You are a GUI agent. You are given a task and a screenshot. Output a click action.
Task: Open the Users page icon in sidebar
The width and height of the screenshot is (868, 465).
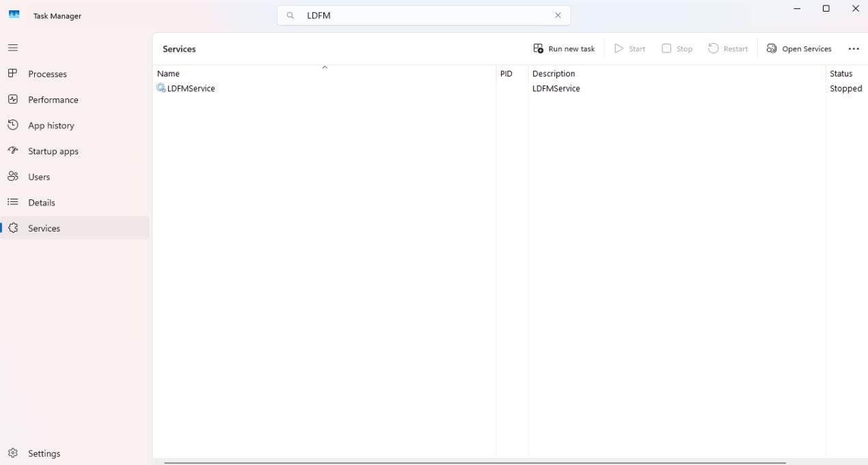pos(12,177)
